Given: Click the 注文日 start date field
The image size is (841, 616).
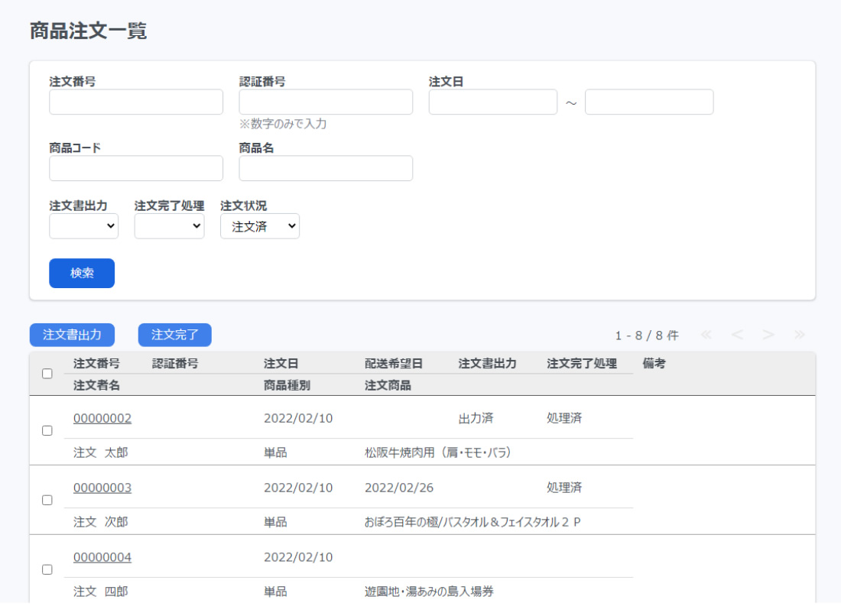Looking at the screenshot, I should point(493,102).
